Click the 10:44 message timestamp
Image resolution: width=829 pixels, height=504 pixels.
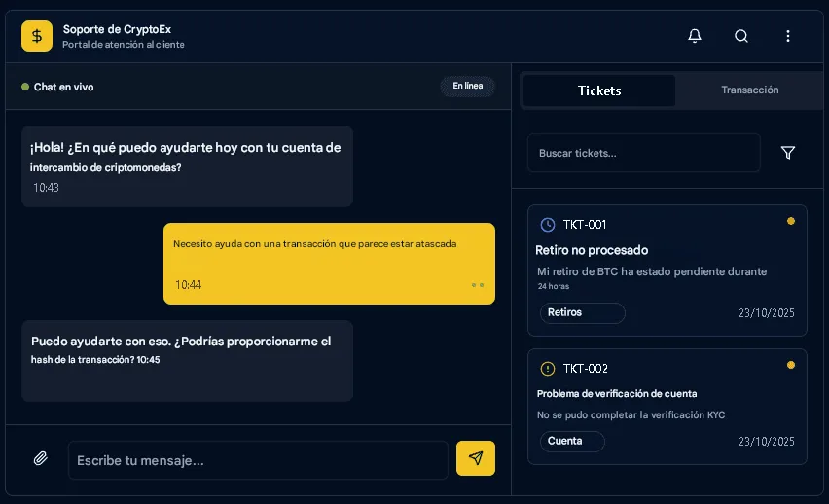pyautogui.click(x=188, y=285)
